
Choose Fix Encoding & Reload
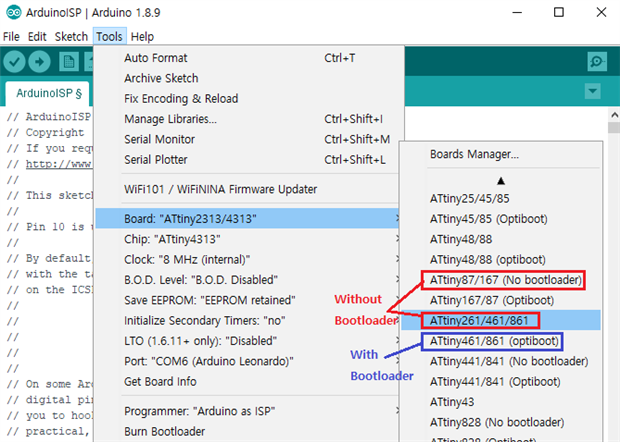tap(247, 99)
